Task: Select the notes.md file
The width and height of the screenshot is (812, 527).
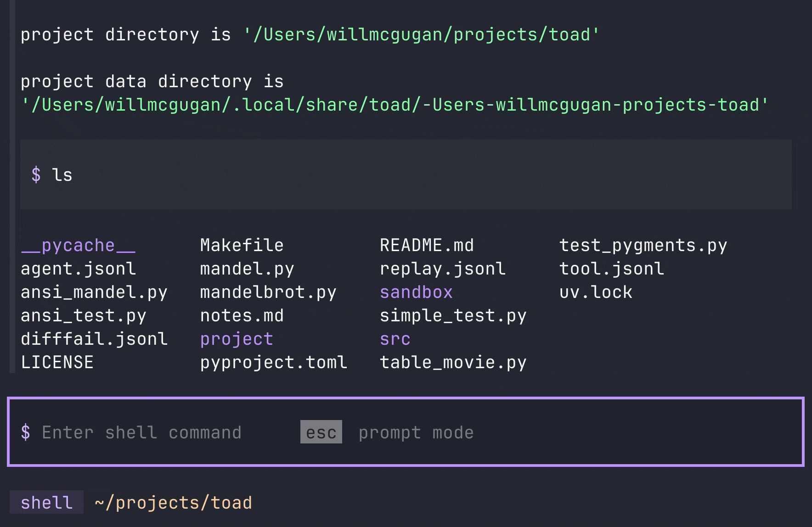Action: (241, 315)
